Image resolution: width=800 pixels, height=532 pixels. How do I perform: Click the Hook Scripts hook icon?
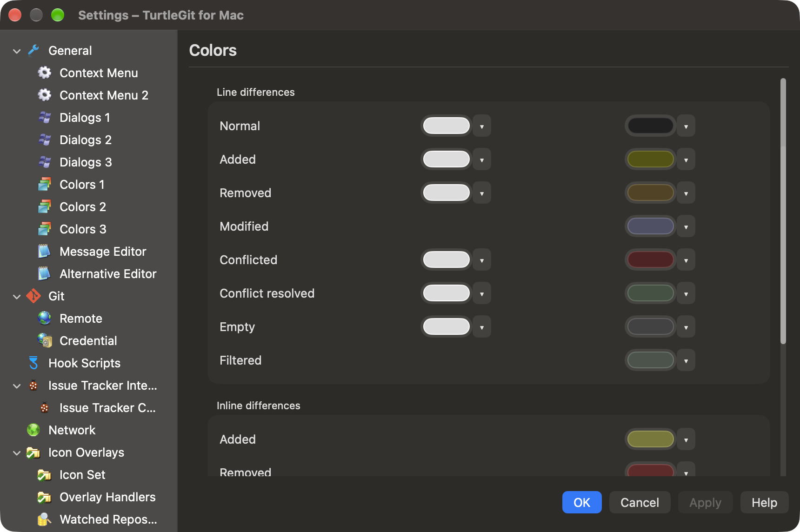(33, 363)
